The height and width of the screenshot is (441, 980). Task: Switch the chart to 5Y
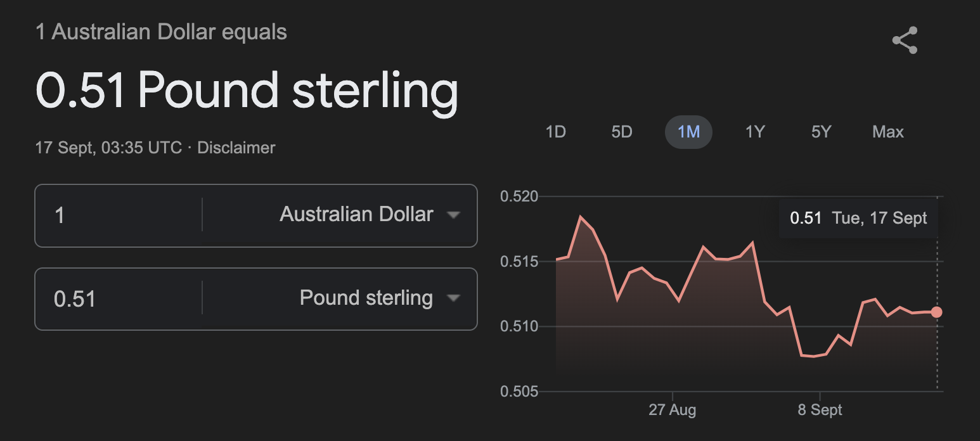click(x=821, y=132)
